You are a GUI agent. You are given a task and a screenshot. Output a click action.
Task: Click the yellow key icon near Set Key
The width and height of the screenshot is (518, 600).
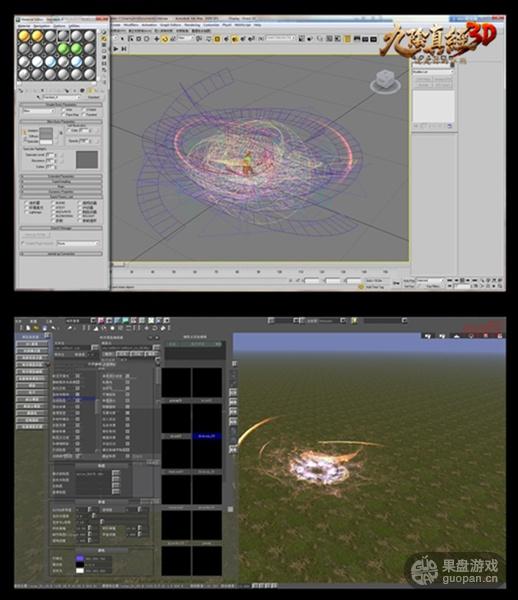tap(361, 286)
